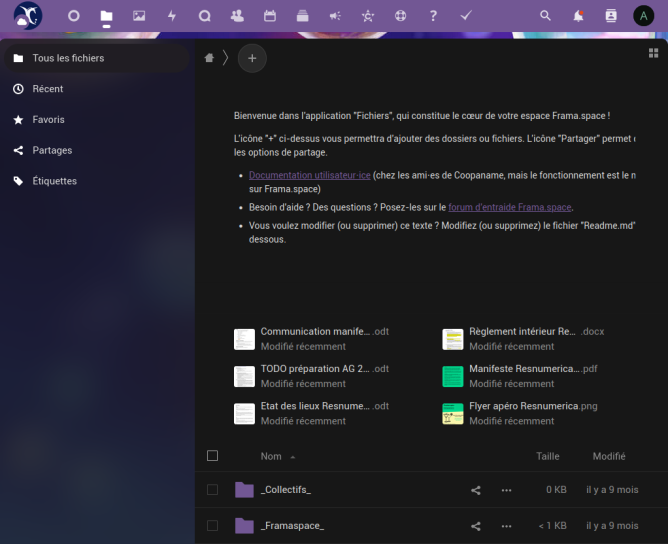This screenshot has height=544, width=668.
Task: Select Tous les fichiers in sidebar
Action: [96, 58]
